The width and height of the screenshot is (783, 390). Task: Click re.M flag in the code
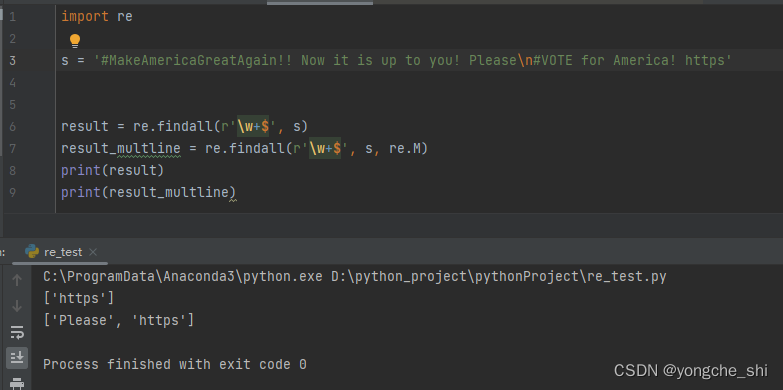coord(405,149)
